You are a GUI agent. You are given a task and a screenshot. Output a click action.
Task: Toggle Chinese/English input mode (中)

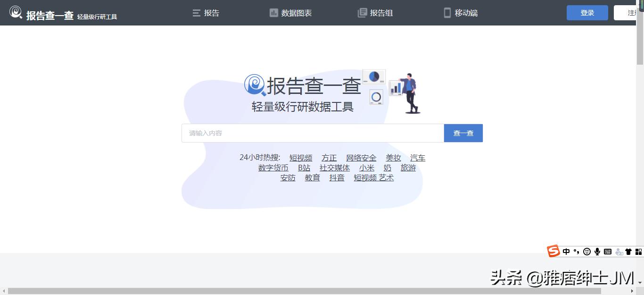tap(566, 251)
